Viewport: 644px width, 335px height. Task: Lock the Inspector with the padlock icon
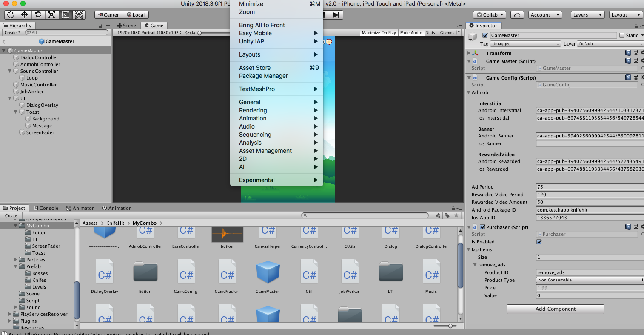(x=636, y=25)
